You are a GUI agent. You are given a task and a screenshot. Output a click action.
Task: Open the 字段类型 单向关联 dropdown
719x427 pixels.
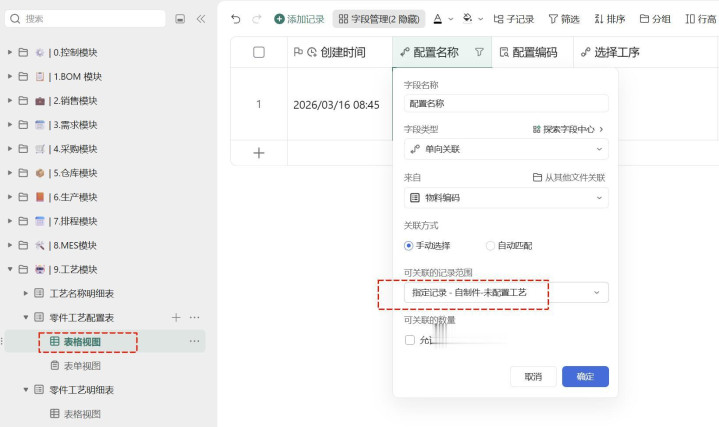click(x=506, y=149)
